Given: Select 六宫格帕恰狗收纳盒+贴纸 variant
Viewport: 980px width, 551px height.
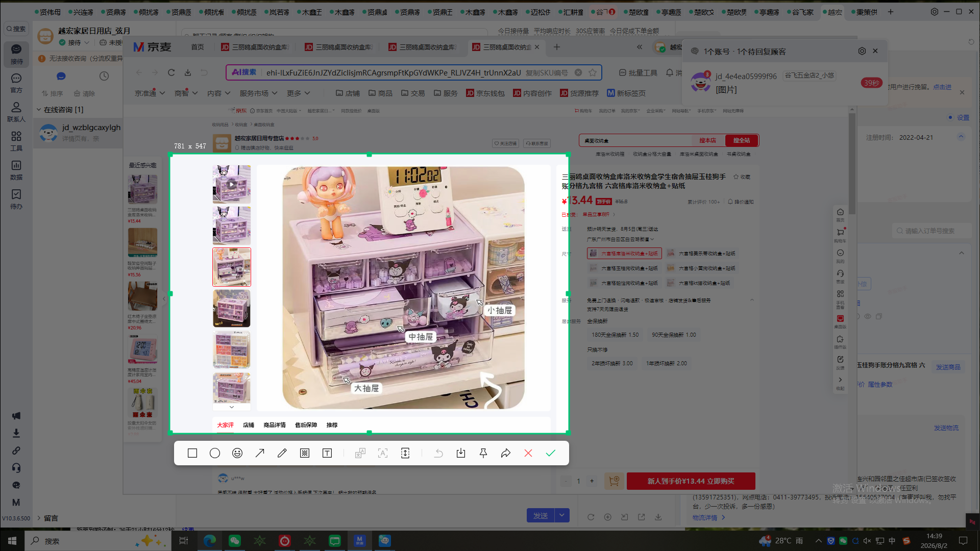Looking at the screenshot, I should pos(624,283).
